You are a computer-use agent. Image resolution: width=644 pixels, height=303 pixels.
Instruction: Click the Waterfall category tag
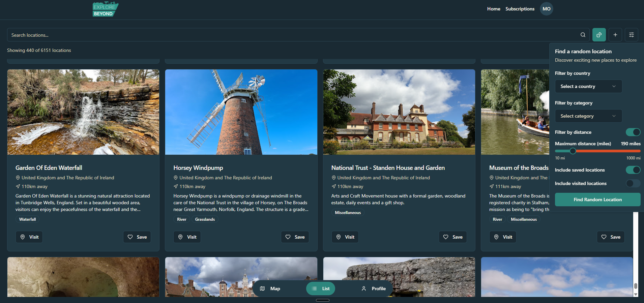[x=27, y=219]
